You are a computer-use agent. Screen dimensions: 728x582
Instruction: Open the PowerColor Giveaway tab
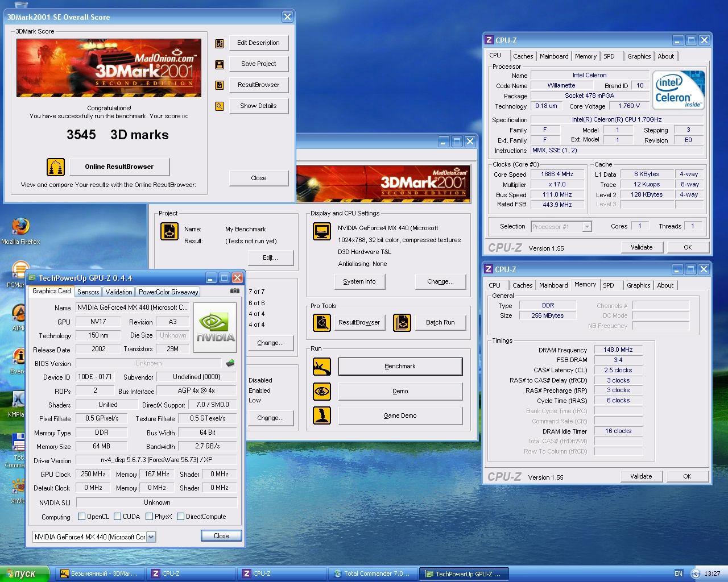click(x=168, y=292)
